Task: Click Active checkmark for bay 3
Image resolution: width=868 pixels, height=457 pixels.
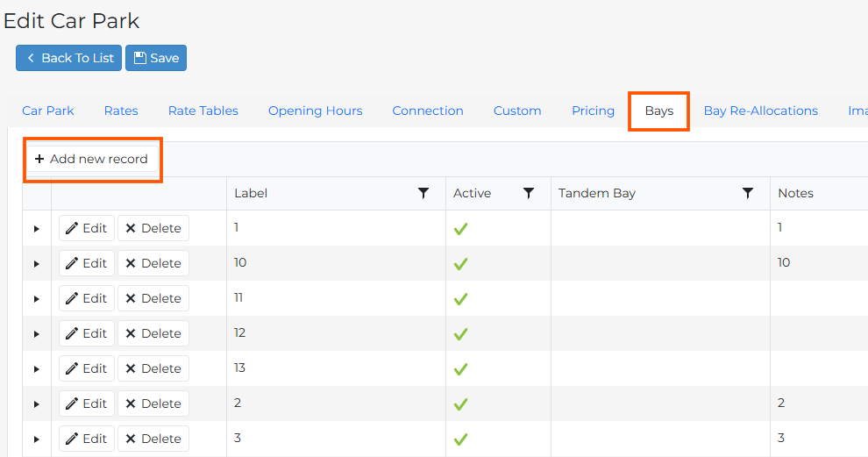Action: click(x=460, y=439)
